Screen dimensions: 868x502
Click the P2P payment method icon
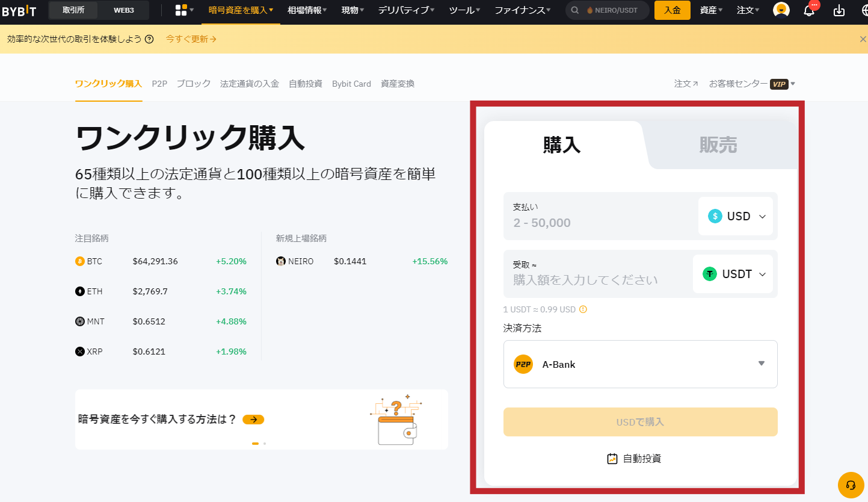tap(523, 364)
